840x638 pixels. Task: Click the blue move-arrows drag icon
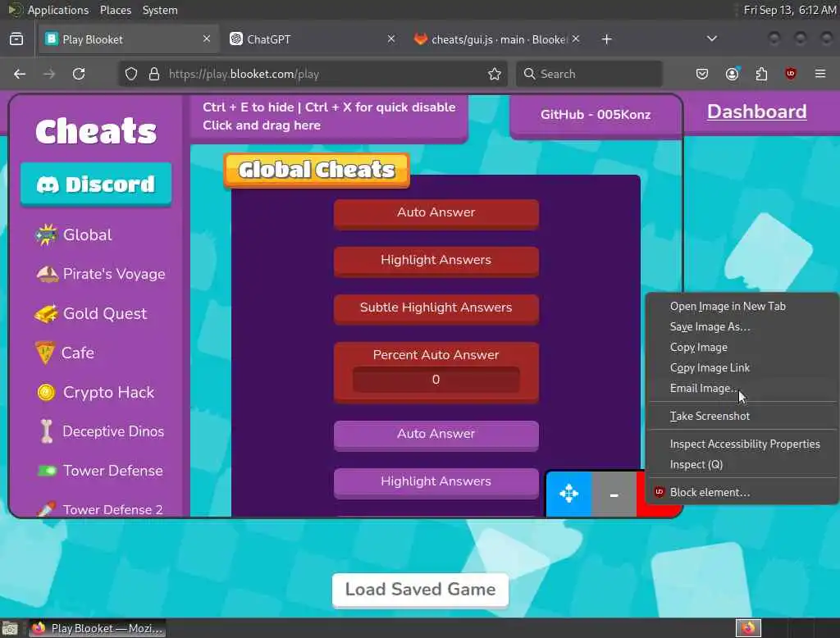pyautogui.click(x=568, y=494)
